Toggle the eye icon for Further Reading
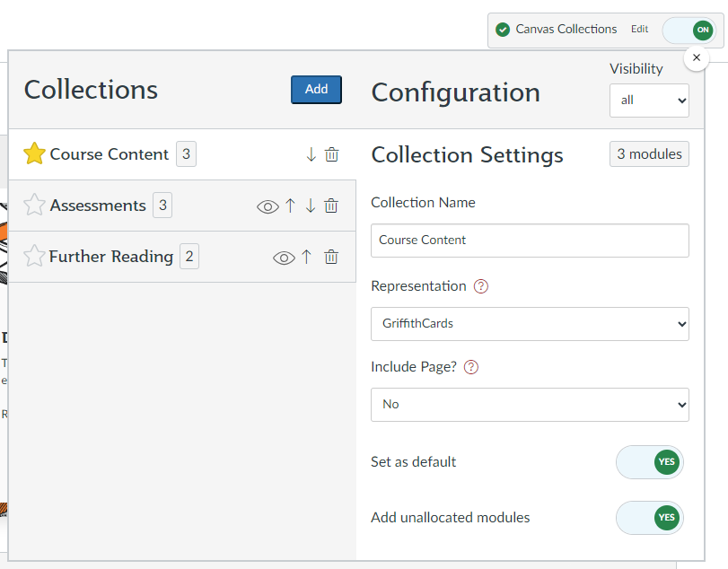Screen dimensions: 728x569 [x=284, y=258]
